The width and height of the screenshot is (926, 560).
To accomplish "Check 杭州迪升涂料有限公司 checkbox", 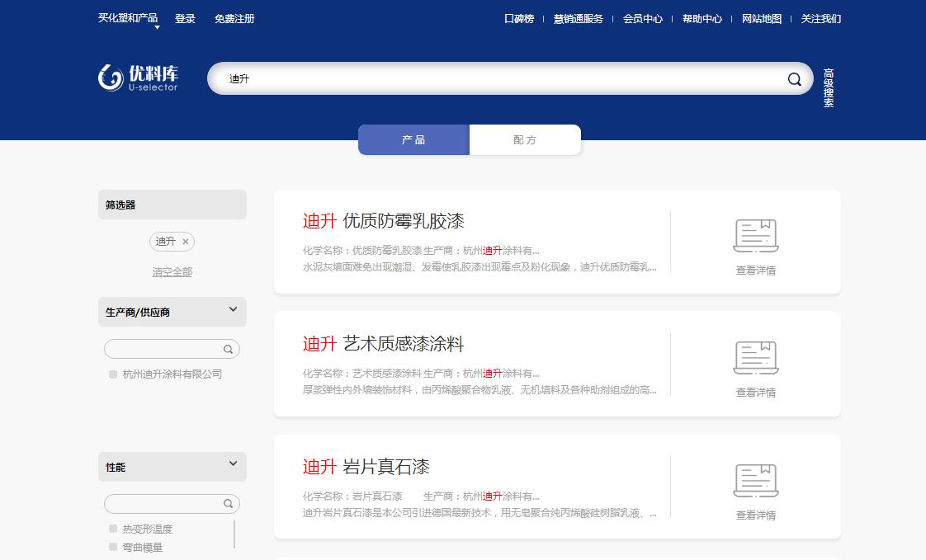I will click(x=113, y=374).
